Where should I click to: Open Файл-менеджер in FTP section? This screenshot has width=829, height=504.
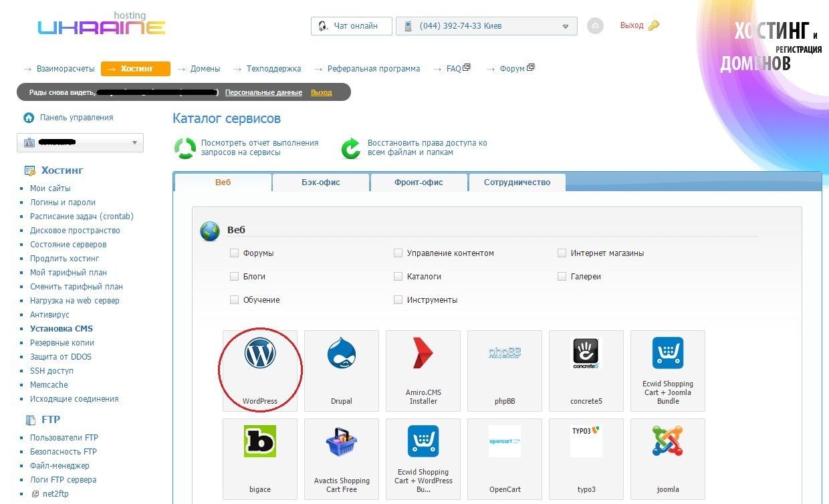60,466
